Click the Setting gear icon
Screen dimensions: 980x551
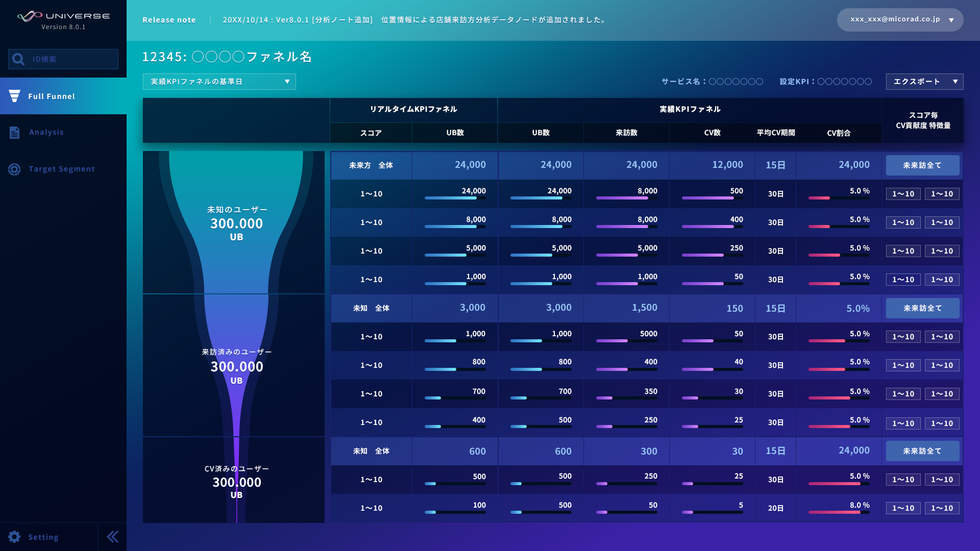click(x=14, y=537)
